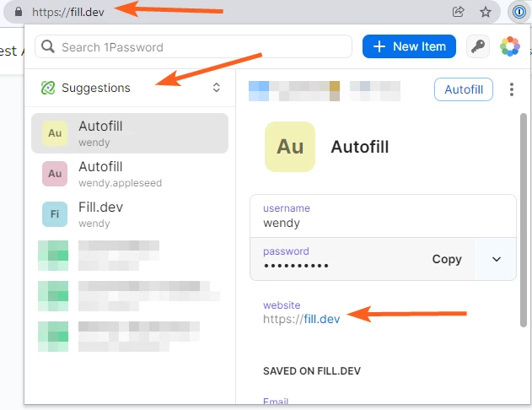Click the lock icon beside the URL
532x410 pixels.
click(x=19, y=12)
